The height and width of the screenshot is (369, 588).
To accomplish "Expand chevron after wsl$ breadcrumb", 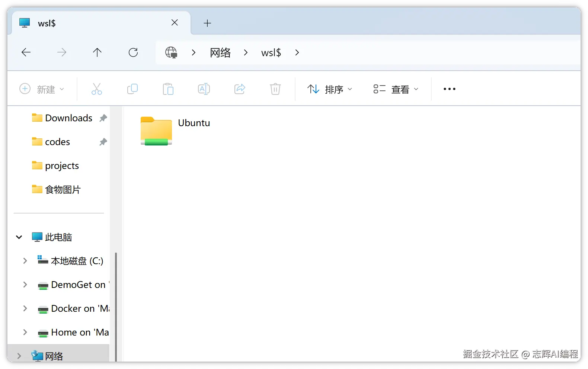I will pos(297,53).
